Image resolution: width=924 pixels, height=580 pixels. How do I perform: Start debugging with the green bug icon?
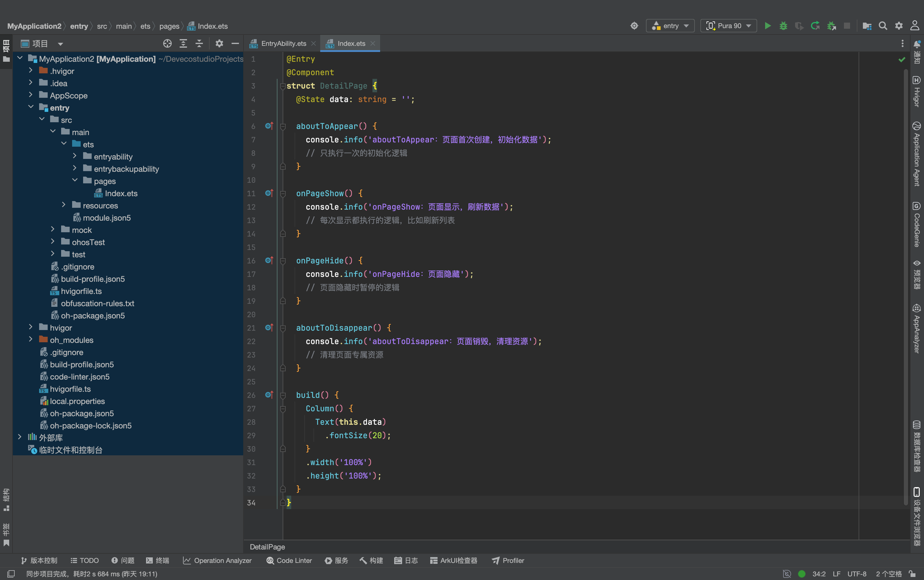pos(783,26)
